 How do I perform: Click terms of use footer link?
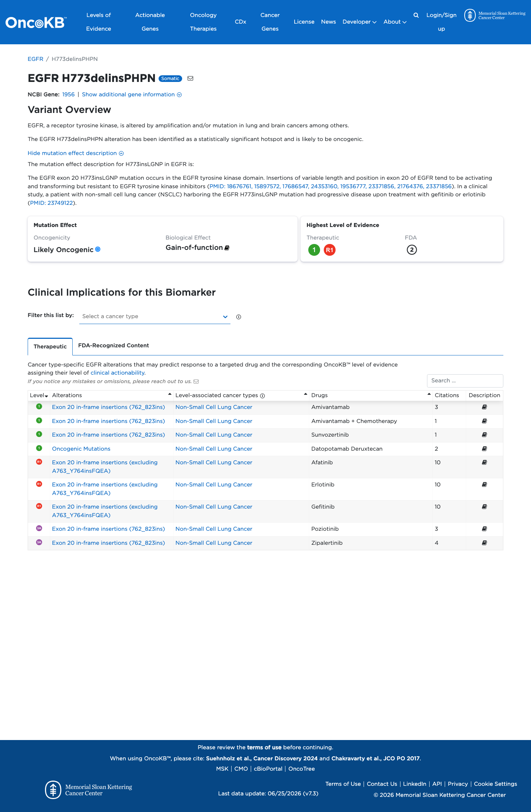[x=264, y=747]
